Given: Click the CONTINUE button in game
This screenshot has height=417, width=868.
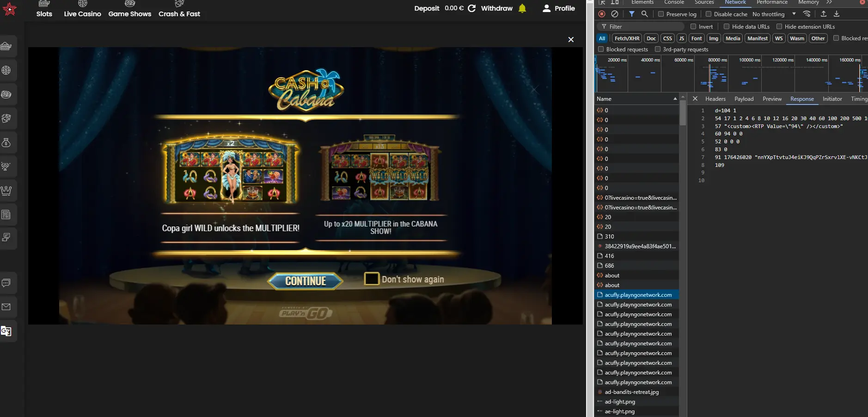Looking at the screenshot, I should click(x=306, y=281).
